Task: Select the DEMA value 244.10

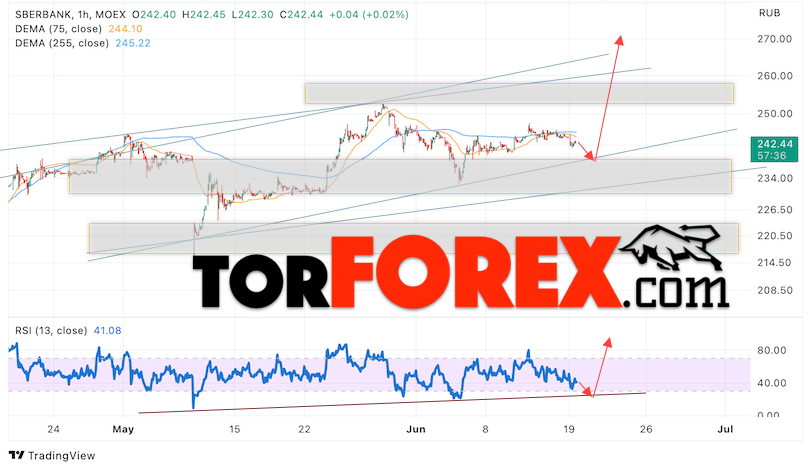Action: point(125,29)
